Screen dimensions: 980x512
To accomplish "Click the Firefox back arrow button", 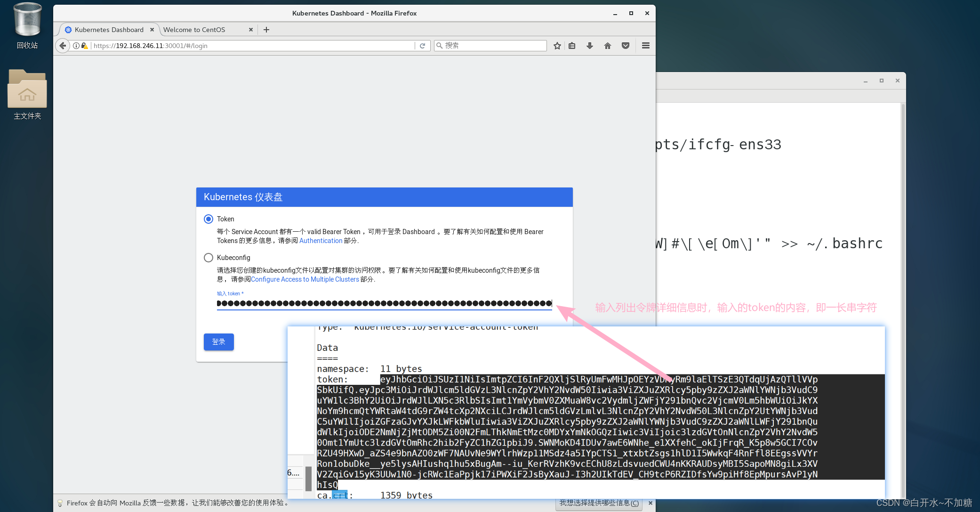I will pyautogui.click(x=63, y=46).
